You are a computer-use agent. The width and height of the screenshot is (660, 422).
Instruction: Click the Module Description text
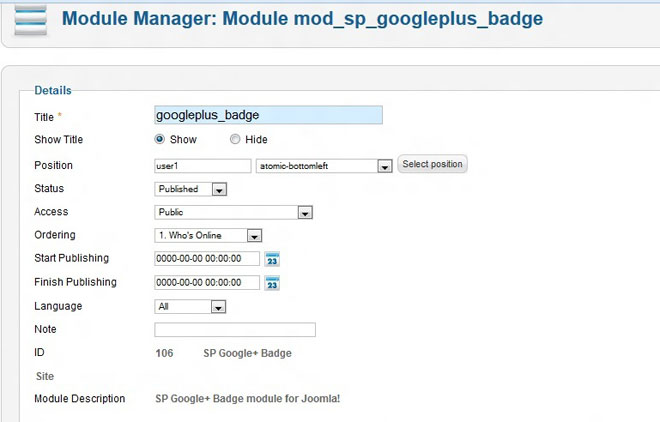tap(248, 398)
